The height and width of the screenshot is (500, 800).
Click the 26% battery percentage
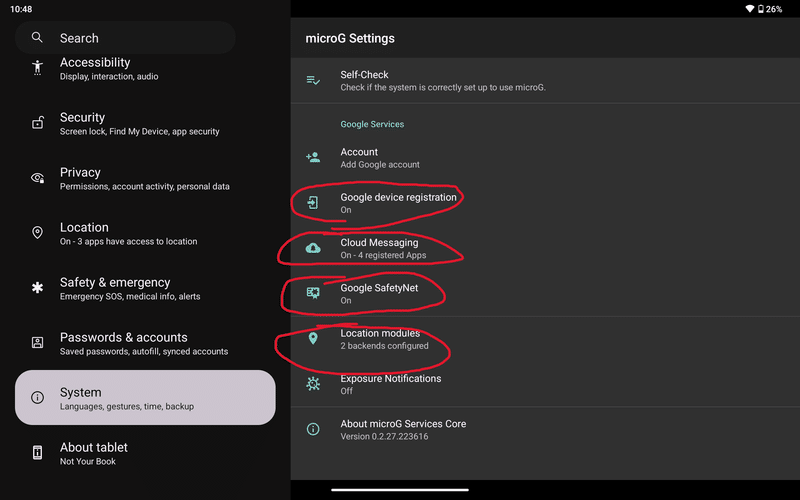coord(774,9)
